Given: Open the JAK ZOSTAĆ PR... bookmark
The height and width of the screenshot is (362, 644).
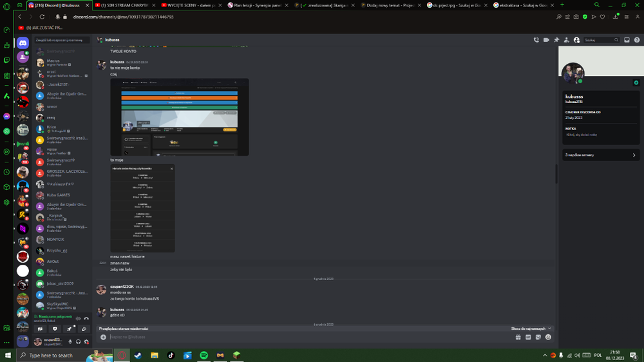Looking at the screenshot, I should click(40, 28).
